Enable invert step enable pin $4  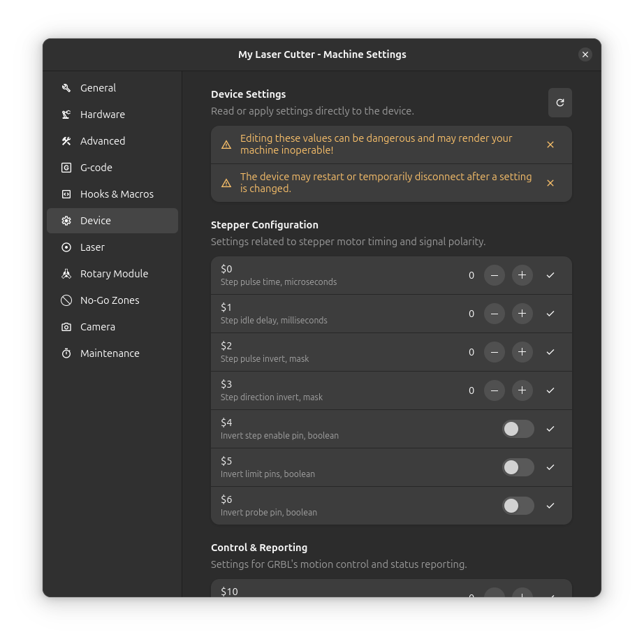coord(518,429)
